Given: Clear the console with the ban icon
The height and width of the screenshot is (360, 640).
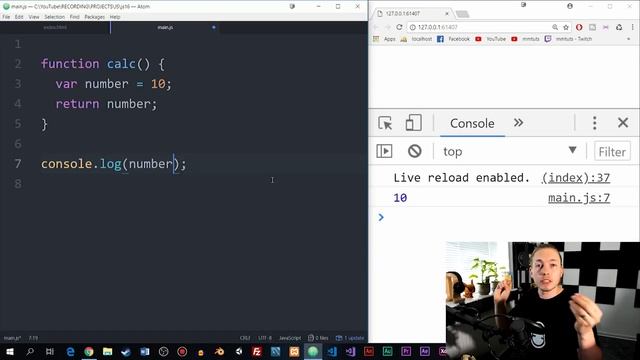Looking at the screenshot, I should (414, 151).
